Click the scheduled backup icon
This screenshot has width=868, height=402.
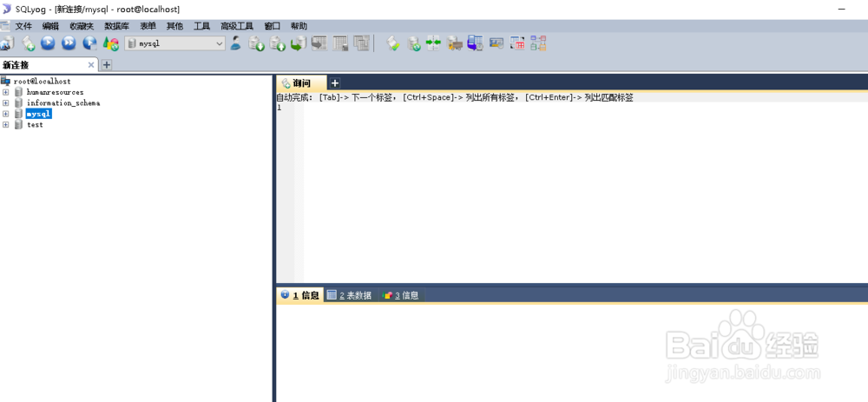(476, 43)
